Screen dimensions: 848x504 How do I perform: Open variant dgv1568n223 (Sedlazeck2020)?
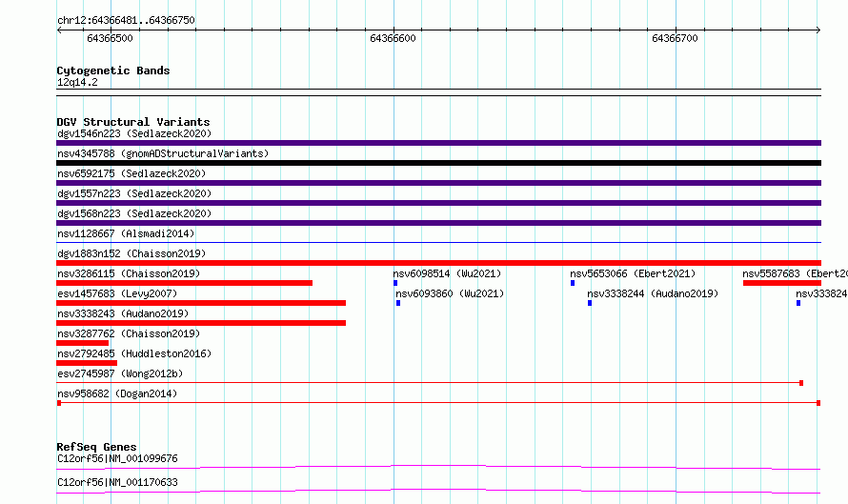tap(134, 213)
